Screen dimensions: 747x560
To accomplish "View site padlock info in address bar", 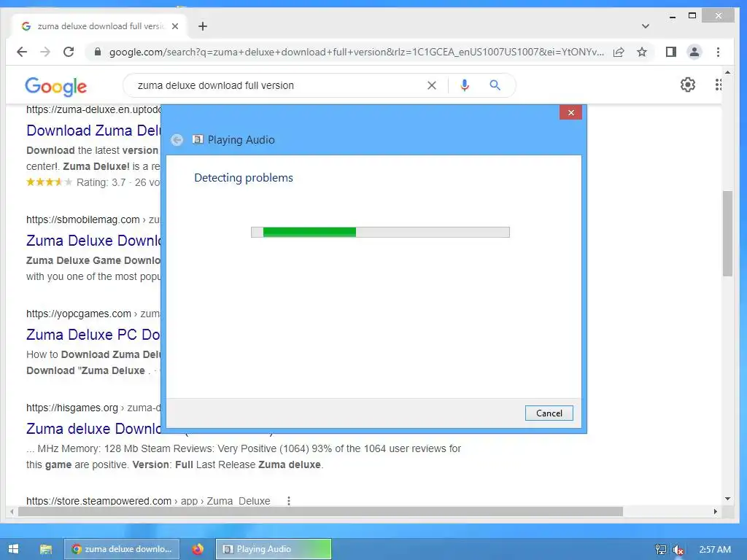I will (98, 52).
